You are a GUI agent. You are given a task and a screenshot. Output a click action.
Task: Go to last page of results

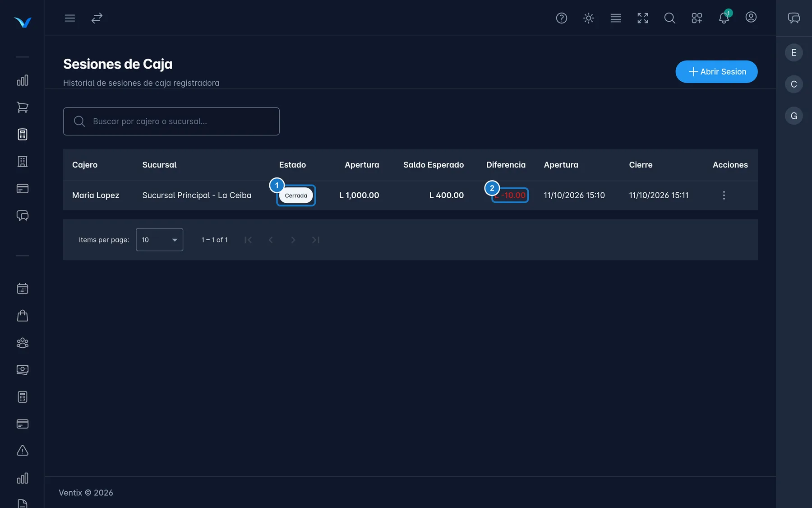[x=316, y=240]
